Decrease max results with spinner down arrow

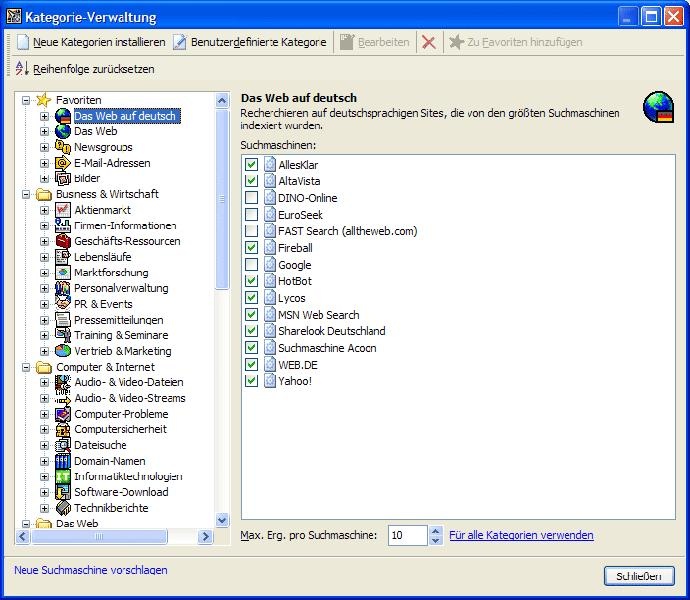click(435, 540)
